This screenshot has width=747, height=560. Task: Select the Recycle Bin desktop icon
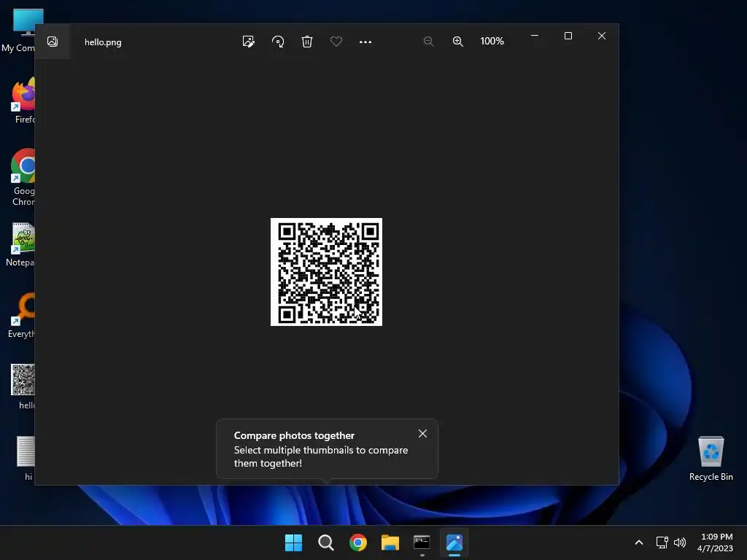tap(711, 458)
